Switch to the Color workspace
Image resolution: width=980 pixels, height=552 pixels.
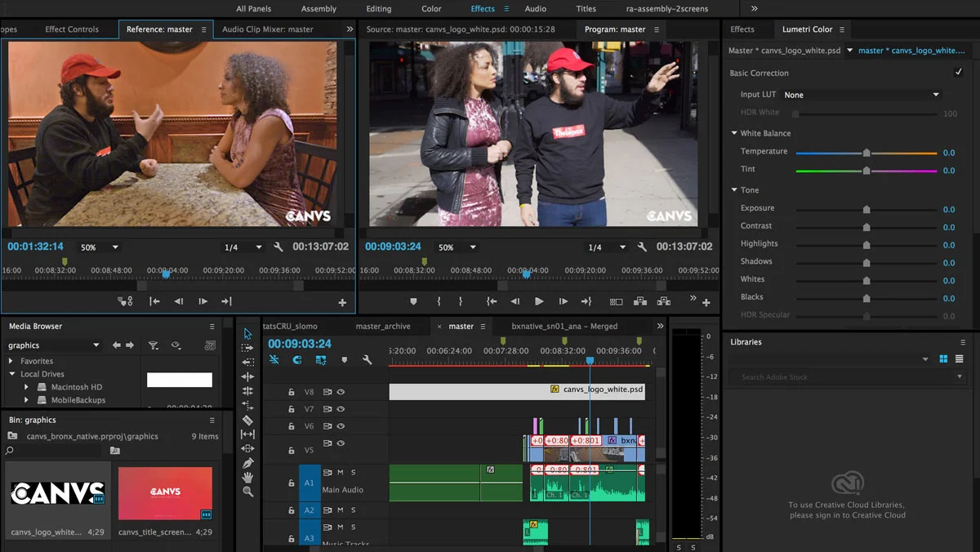(431, 9)
